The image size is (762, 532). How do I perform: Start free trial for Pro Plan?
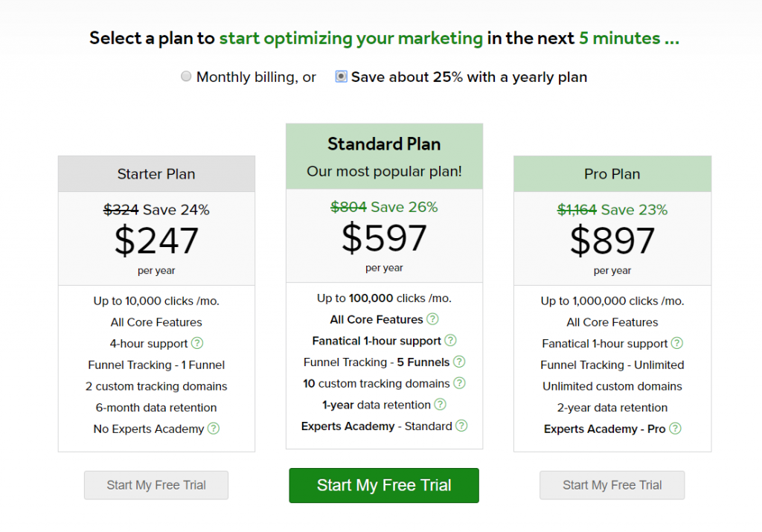point(612,485)
